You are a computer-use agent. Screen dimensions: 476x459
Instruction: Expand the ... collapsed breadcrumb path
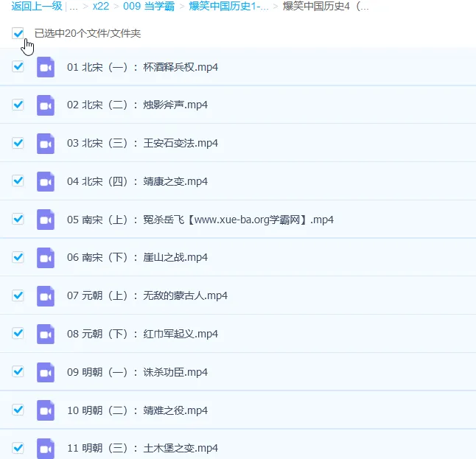[74, 7]
